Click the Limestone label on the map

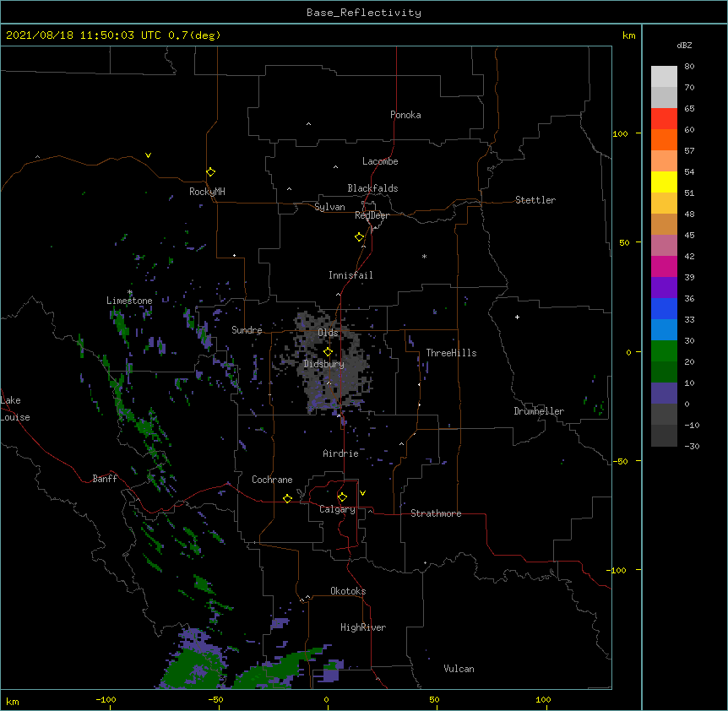(x=129, y=301)
